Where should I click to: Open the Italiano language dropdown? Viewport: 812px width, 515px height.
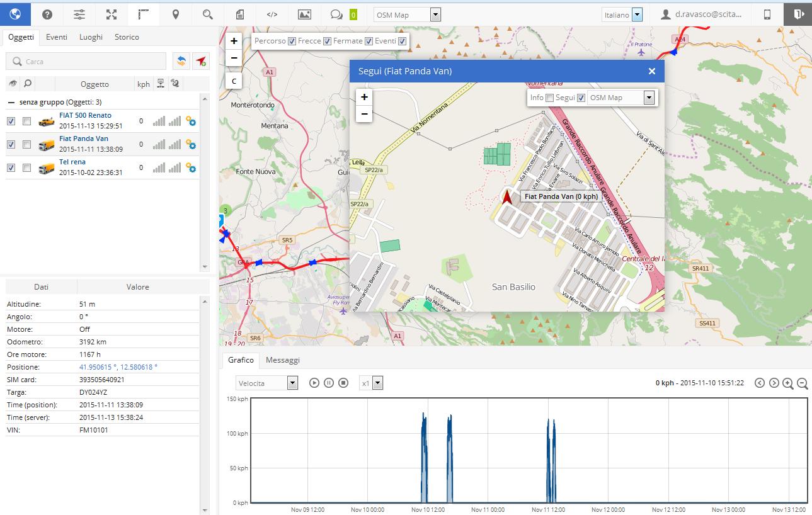[x=622, y=14]
